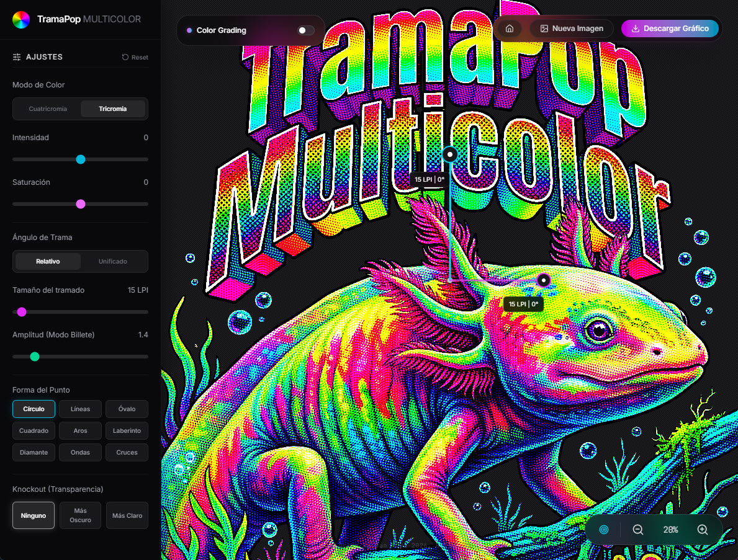Screen dimensions: 738x560
Task: Click Nueva Imagen button
Action: [572, 29]
